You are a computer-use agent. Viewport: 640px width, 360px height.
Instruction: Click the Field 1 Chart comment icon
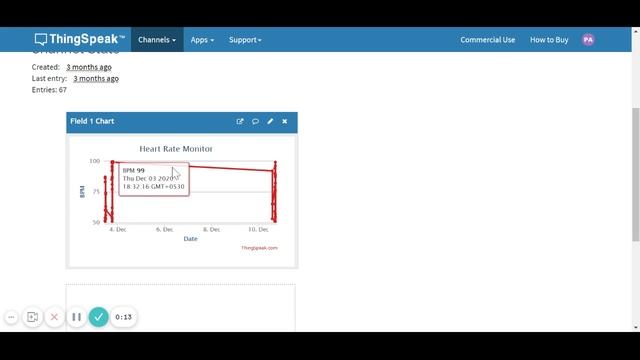pos(255,121)
